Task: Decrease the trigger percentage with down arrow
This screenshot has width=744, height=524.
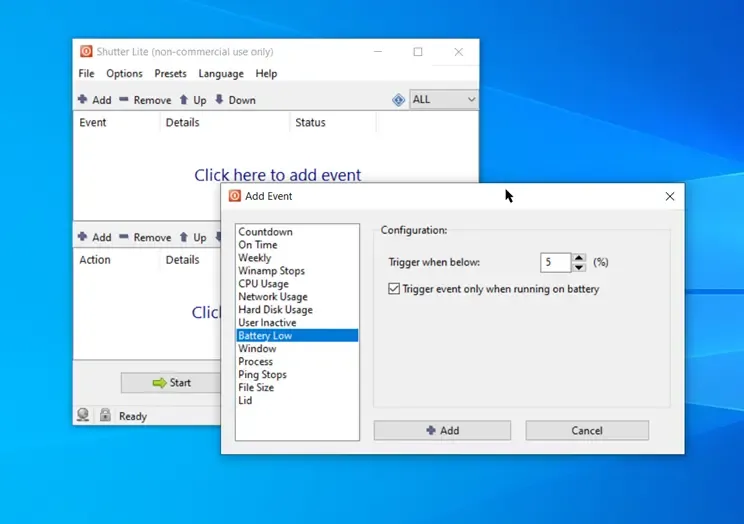Action: (578, 267)
